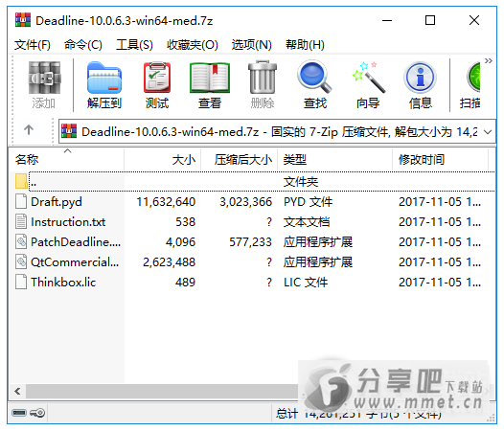This screenshot has width=504, height=431.
Task: Click the horizontal scrollbar left arrow
Action: (x=17, y=392)
